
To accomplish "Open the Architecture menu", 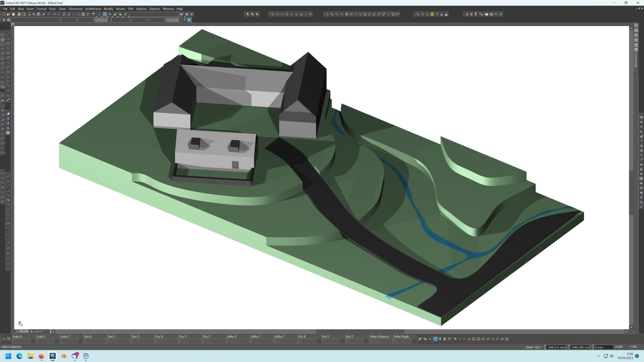I will [93, 9].
